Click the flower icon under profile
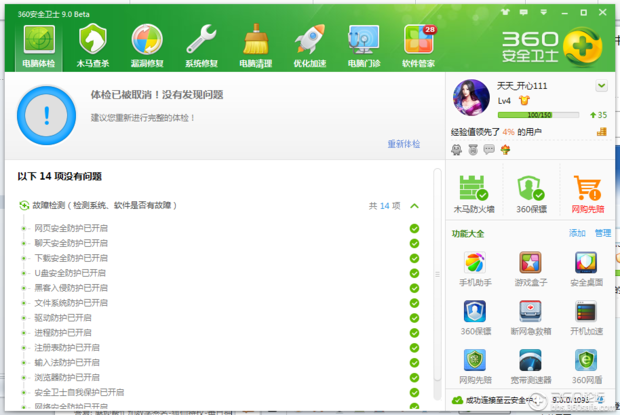 tap(505, 150)
